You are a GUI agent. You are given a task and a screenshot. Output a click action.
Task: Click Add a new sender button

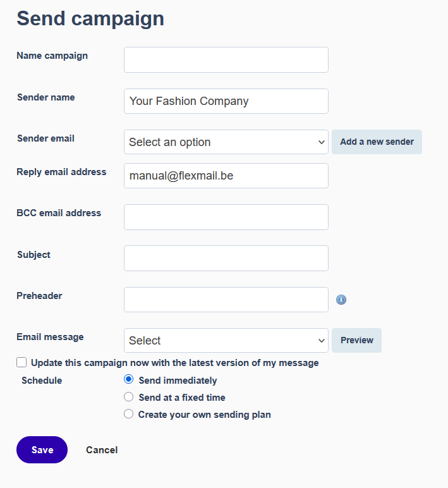point(377,142)
